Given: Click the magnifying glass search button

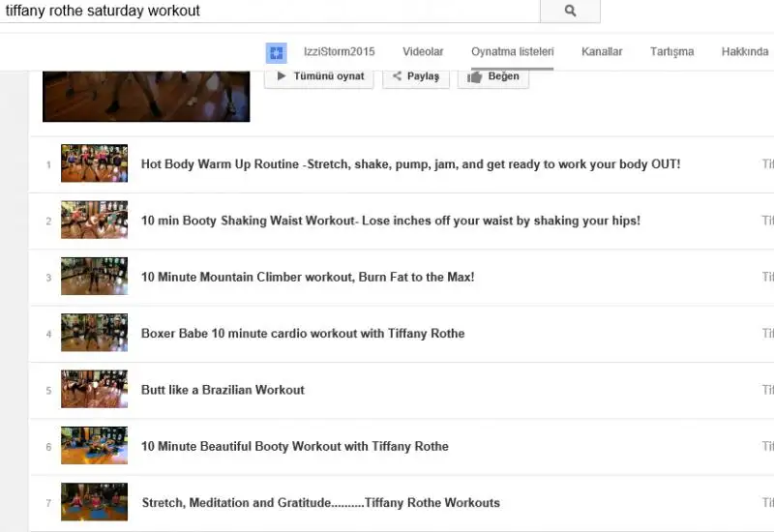Looking at the screenshot, I should 570,11.
